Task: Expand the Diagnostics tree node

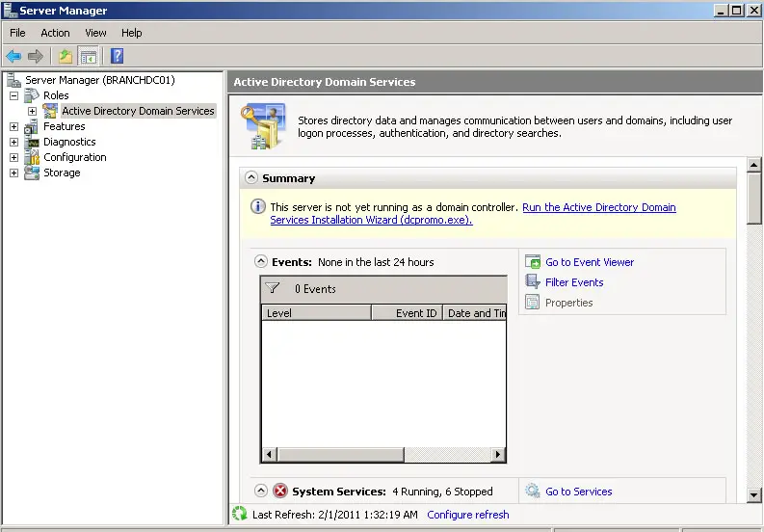Action: tap(13, 142)
